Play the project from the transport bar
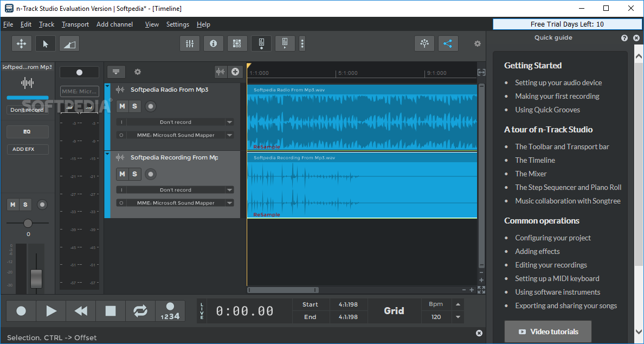Viewport: 644px width, 344px height. pyautogui.click(x=51, y=311)
